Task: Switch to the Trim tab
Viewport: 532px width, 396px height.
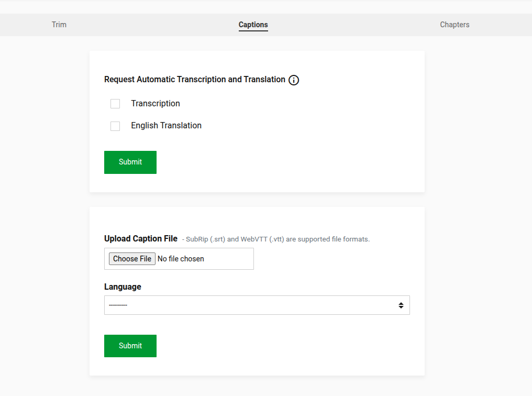Action: pos(59,25)
